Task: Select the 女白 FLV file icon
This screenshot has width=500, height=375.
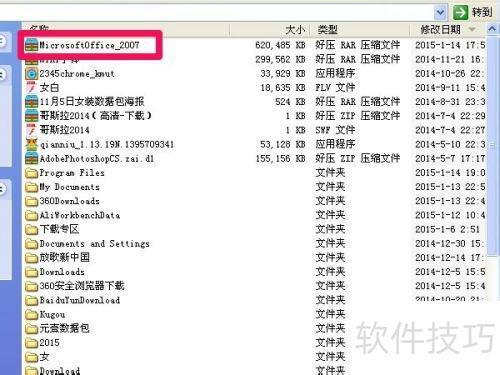Action: [32, 88]
